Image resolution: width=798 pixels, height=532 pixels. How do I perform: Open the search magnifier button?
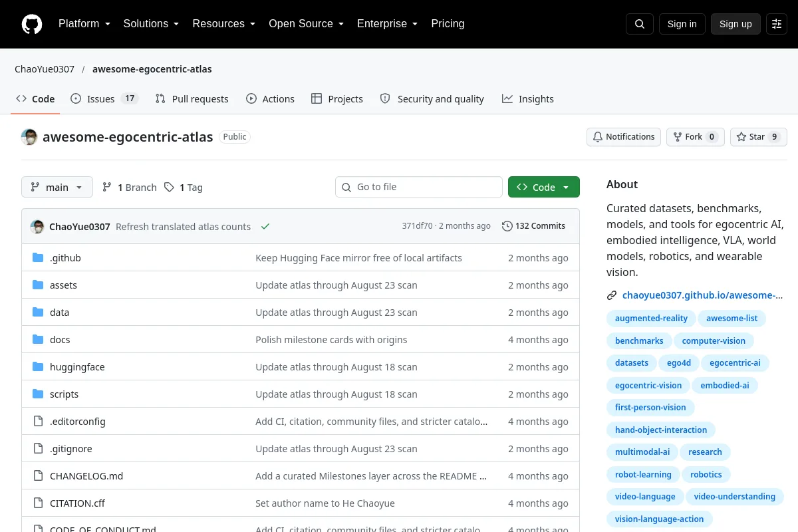640,24
